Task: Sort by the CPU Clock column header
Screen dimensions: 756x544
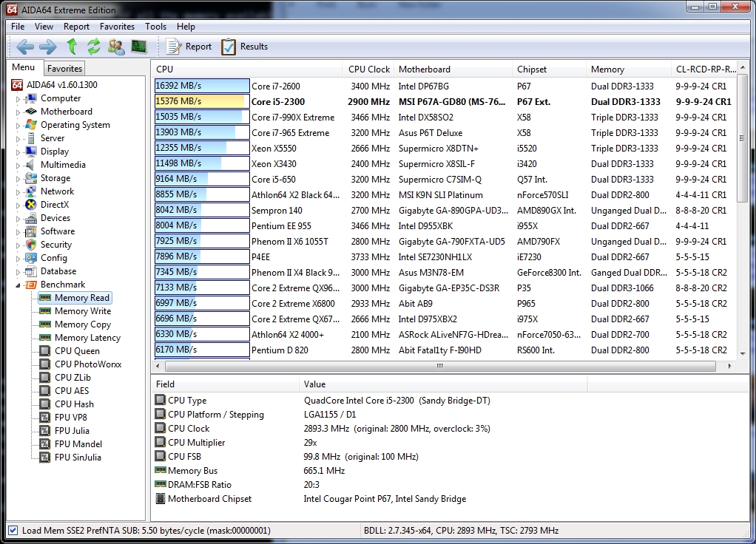Action: 368,69
